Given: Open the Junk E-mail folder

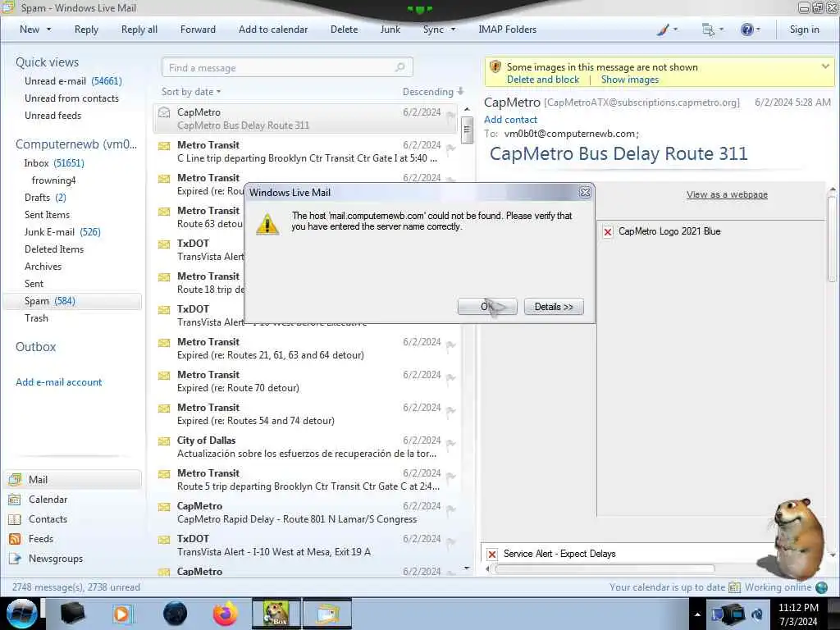Looking at the screenshot, I should click(62, 232).
